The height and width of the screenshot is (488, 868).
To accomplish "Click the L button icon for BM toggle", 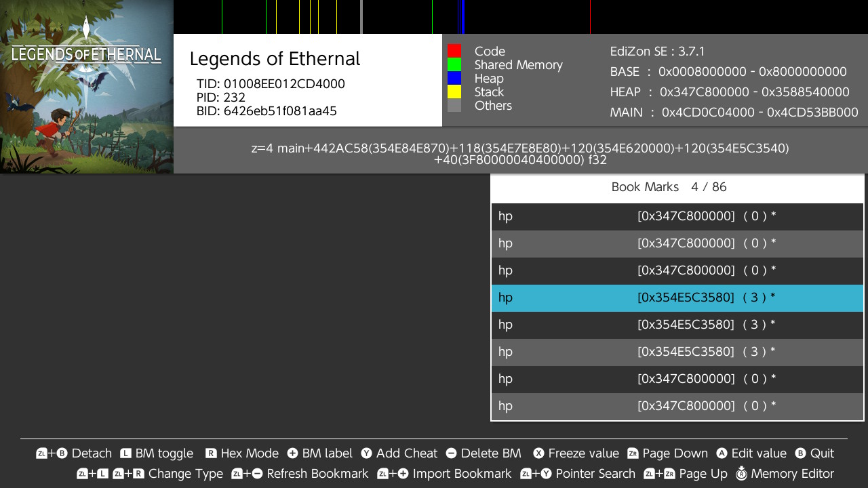I will tap(125, 453).
